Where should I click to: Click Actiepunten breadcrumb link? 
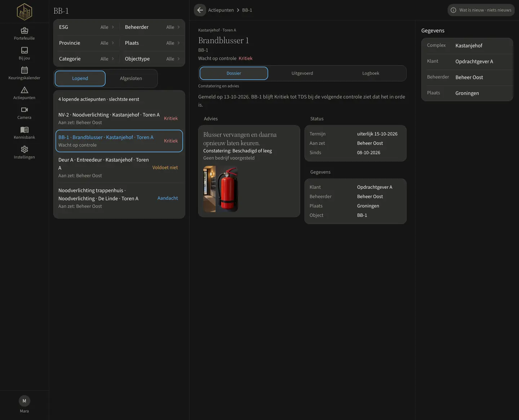click(x=221, y=10)
